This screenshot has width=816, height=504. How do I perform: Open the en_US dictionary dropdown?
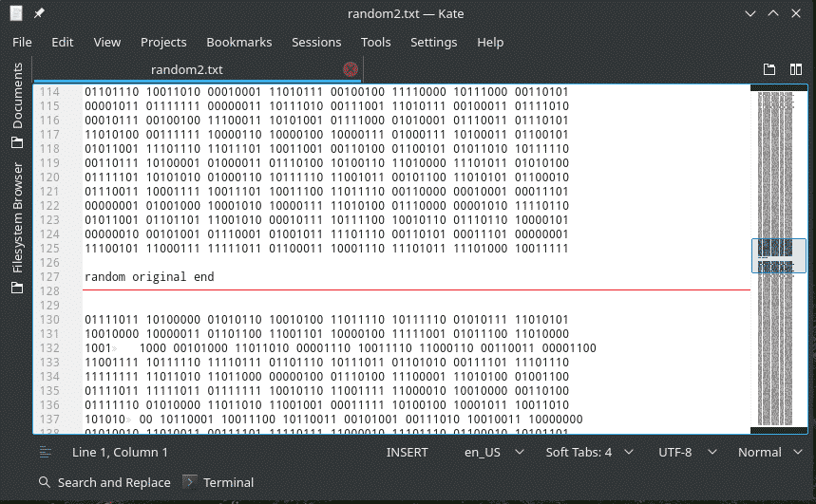(x=494, y=453)
